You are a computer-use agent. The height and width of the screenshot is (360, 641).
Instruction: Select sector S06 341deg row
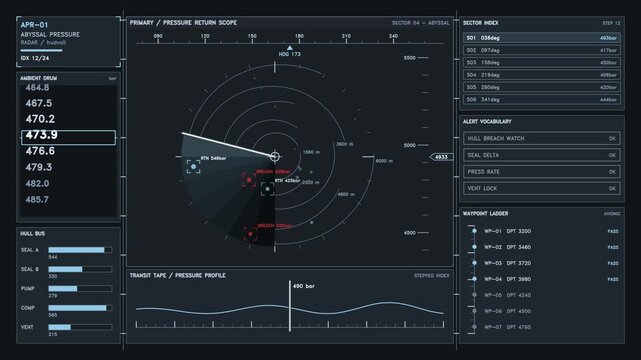click(542, 99)
